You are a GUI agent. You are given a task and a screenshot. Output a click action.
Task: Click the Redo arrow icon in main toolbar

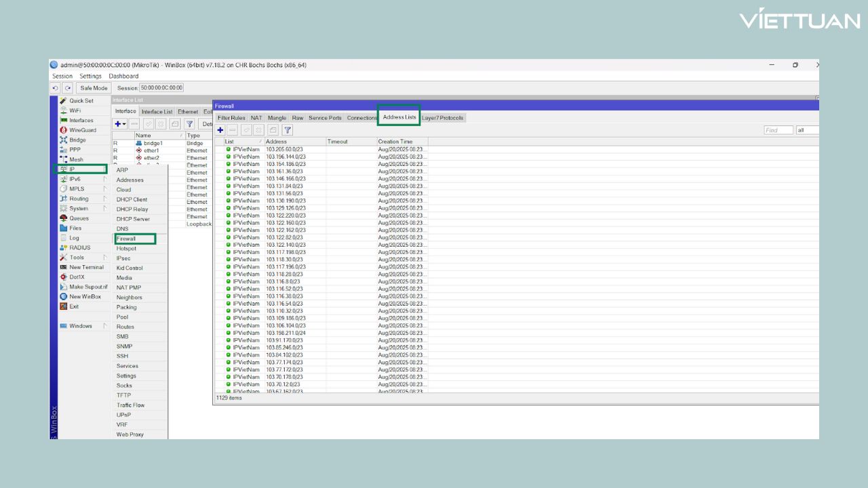67,88
